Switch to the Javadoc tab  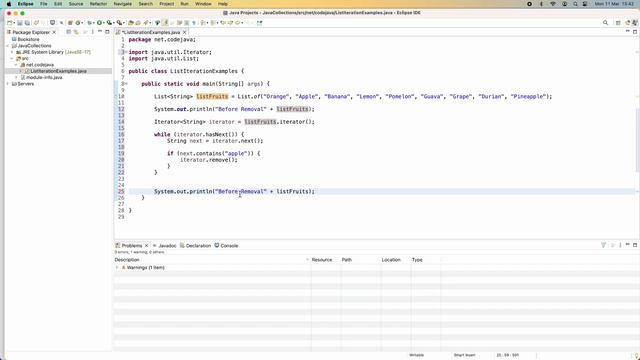pos(165,246)
